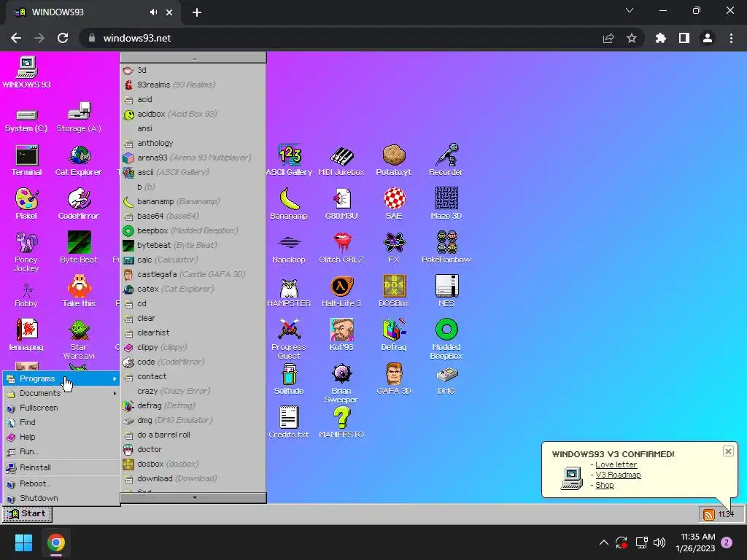Open the Star Wars.avi file icon
This screenshot has width=747, height=560.
[x=79, y=340]
